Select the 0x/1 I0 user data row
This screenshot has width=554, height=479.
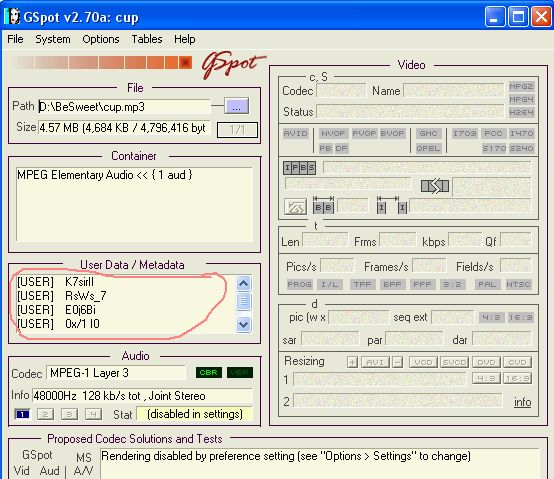58,324
